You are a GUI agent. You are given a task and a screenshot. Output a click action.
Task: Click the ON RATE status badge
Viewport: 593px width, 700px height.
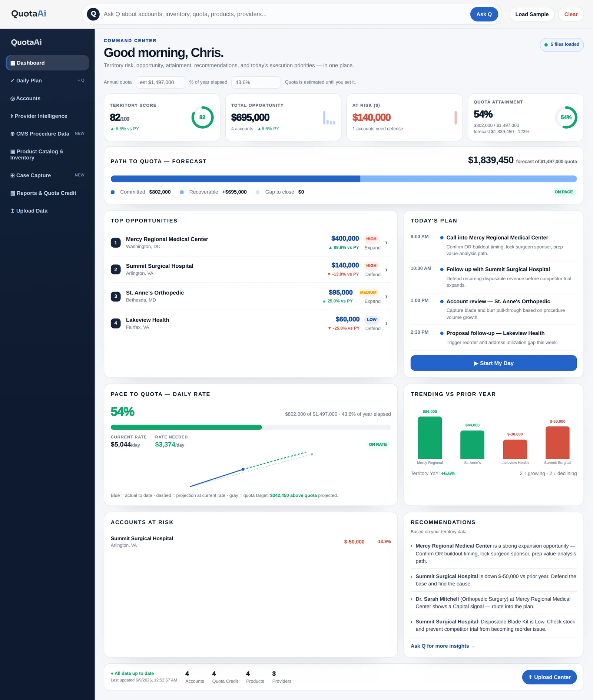[x=378, y=445]
